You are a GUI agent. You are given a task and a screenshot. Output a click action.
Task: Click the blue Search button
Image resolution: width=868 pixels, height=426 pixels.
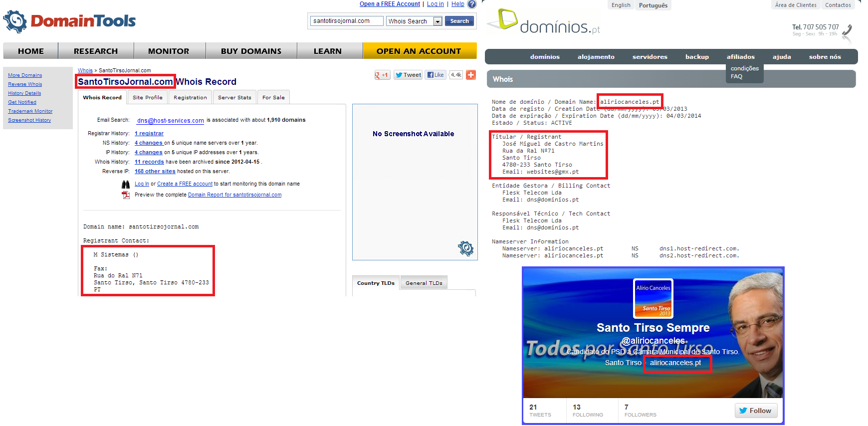(x=459, y=21)
